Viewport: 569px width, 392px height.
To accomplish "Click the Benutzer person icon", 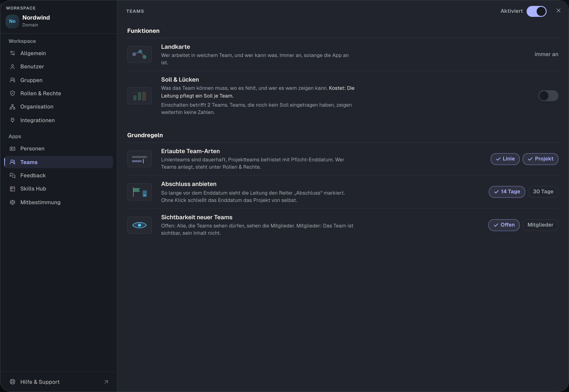I will coord(13,67).
